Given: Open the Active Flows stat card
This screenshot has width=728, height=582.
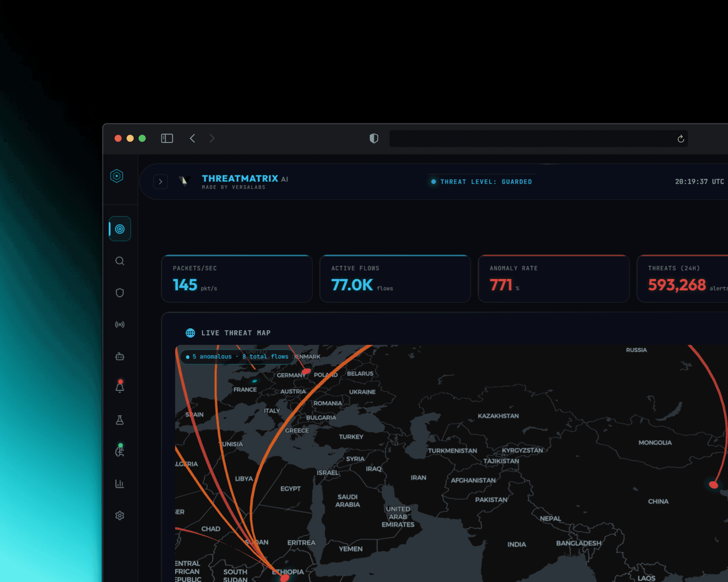Looking at the screenshot, I should tap(395, 278).
